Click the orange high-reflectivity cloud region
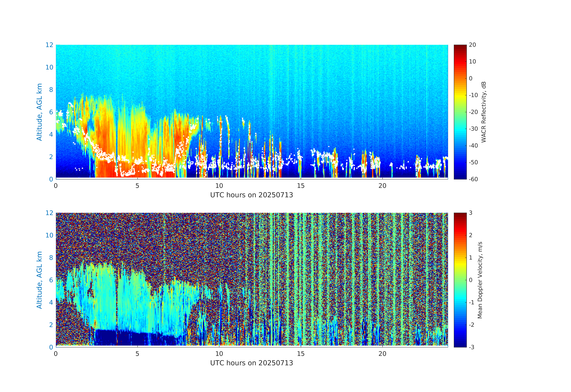571x392 pixels. coord(104,138)
